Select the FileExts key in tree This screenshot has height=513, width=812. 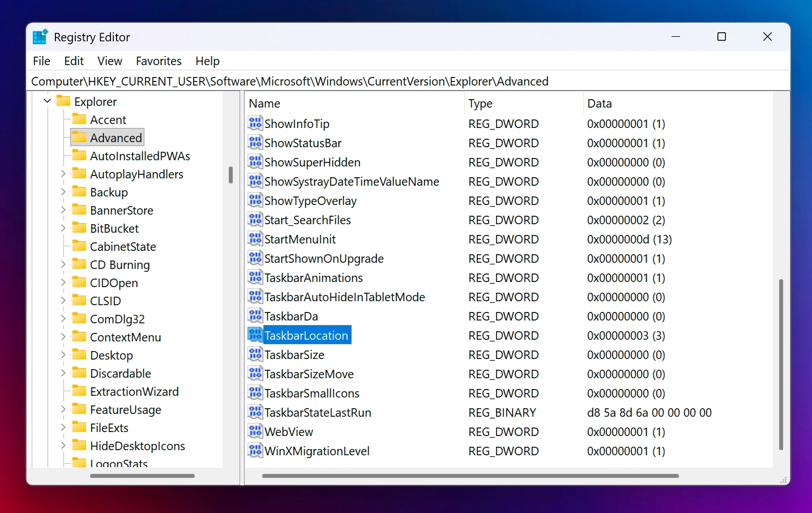pos(109,427)
